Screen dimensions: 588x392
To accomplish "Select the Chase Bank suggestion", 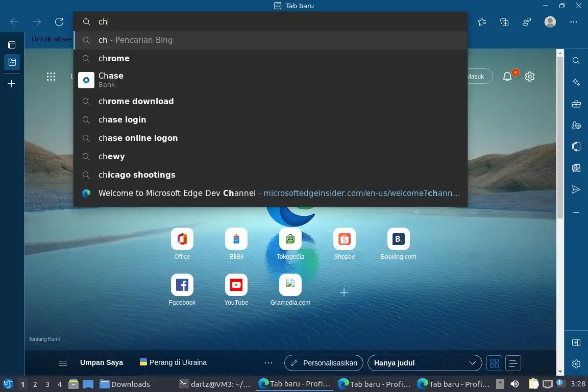I will pos(271,80).
